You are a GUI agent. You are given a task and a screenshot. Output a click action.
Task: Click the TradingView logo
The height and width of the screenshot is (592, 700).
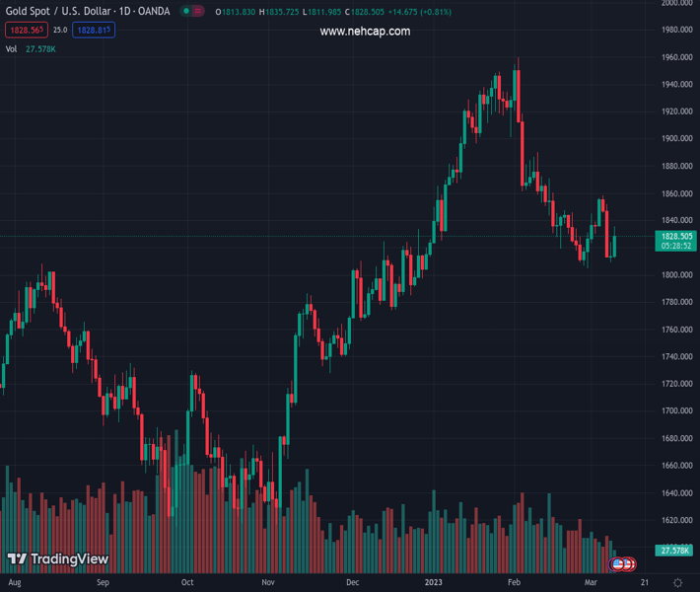click(57, 559)
